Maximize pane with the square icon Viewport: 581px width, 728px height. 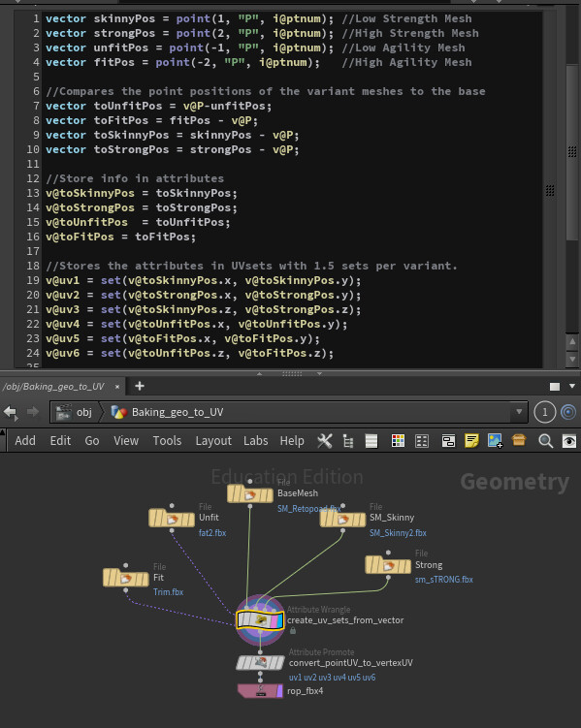click(555, 386)
